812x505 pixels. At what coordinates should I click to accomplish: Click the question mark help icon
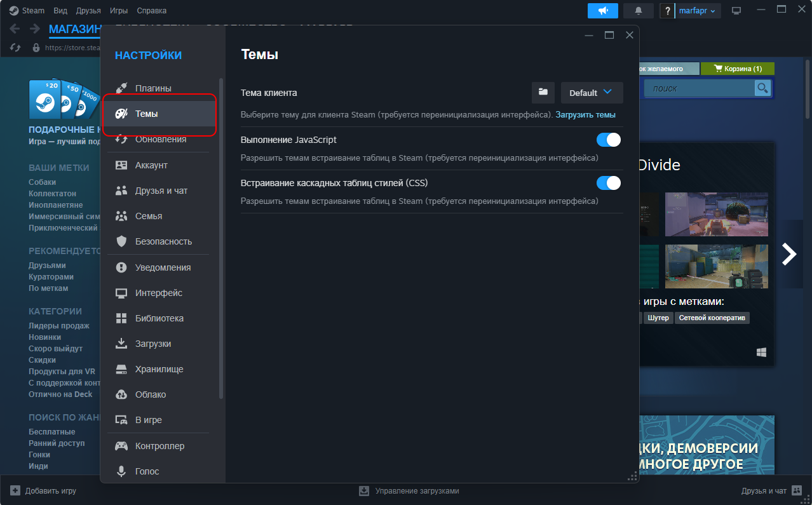click(x=667, y=11)
